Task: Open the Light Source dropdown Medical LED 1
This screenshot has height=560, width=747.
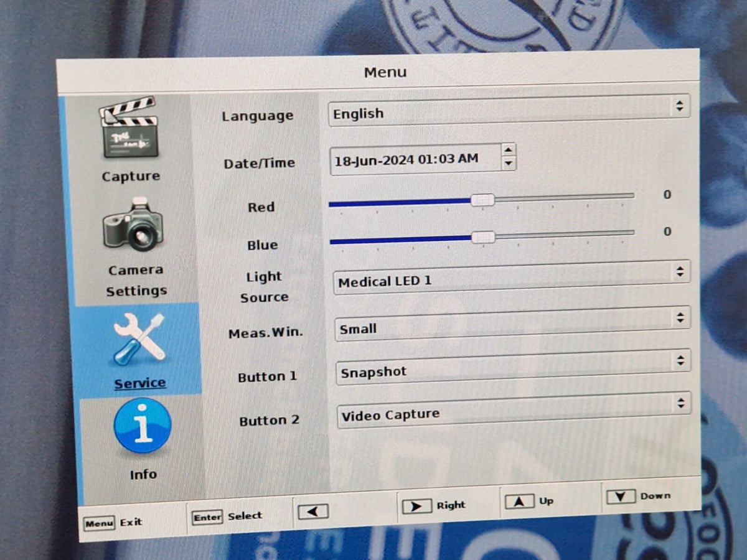Action: [511, 277]
